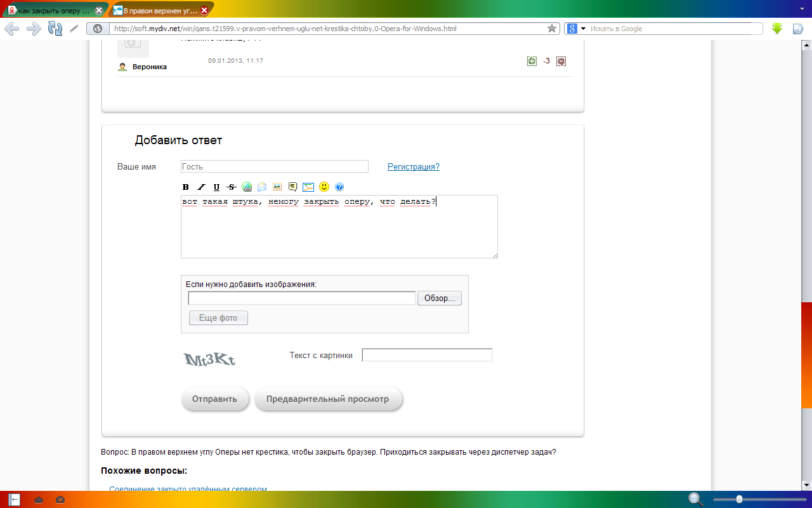Click the zoom magnifier icon in status bar
Image resolution: width=812 pixels, height=508 pixels.
click(696, 500)
